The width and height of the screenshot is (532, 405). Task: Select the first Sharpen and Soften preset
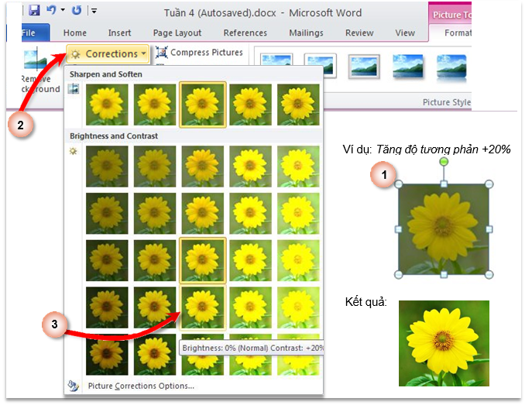[106, 104]
